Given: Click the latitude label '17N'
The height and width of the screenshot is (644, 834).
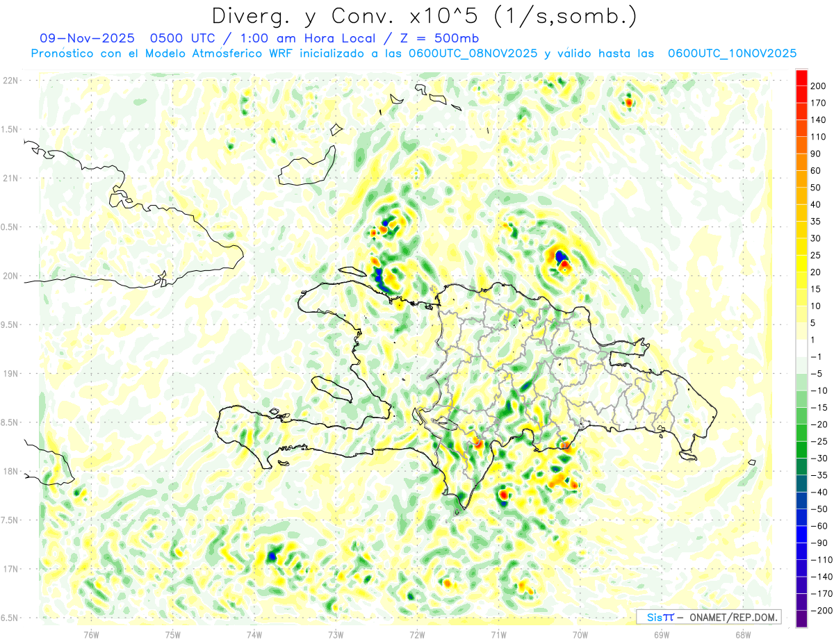Looking at the screenshot, I should pyautogui.click(x=10, y=569).
